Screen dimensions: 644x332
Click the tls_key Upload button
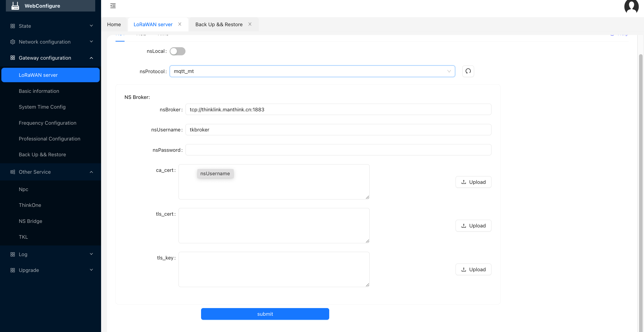coord(473,269)
